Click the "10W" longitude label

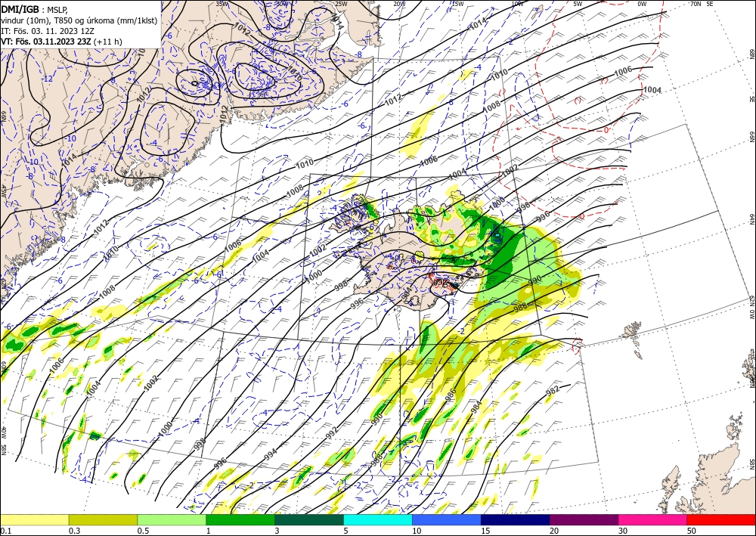[x=517, y=3]
